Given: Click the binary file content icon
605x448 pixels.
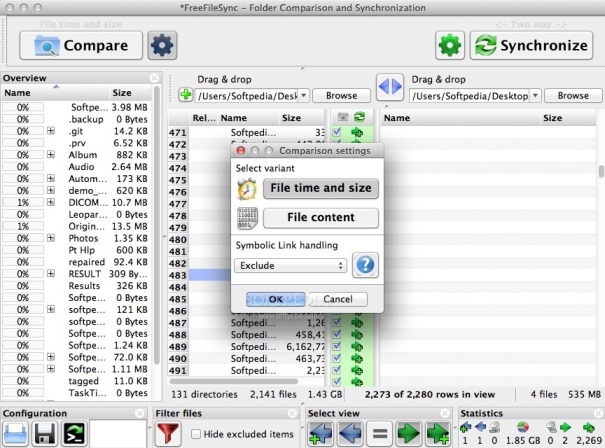Looking at the screenshot, I should tap(247, 218).
